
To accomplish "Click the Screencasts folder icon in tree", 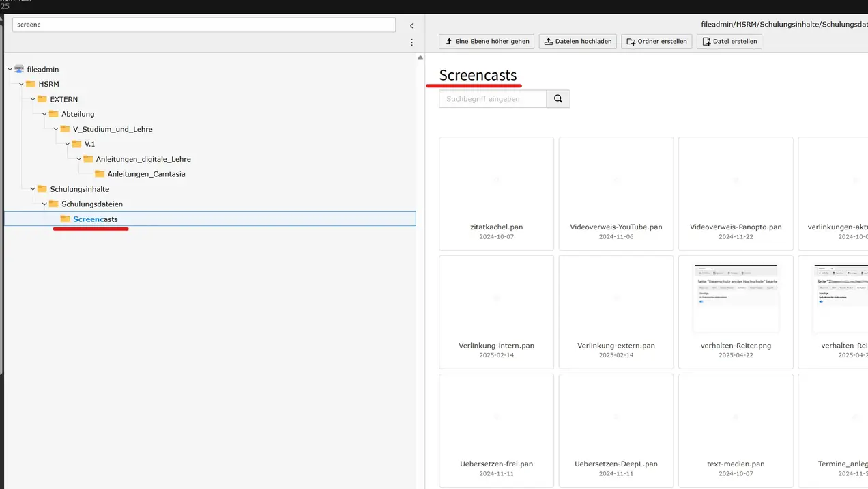I will tap(66, 219).
